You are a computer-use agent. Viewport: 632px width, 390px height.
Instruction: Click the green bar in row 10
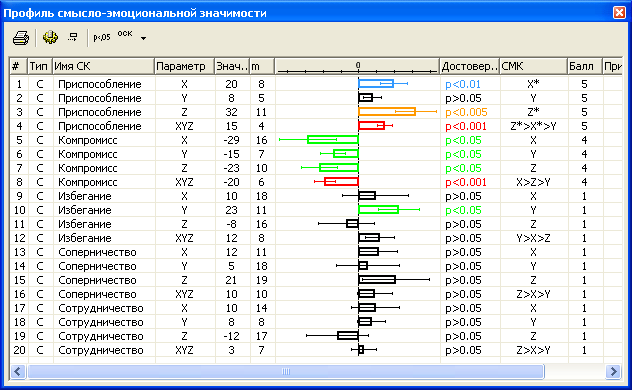(378, 210)
